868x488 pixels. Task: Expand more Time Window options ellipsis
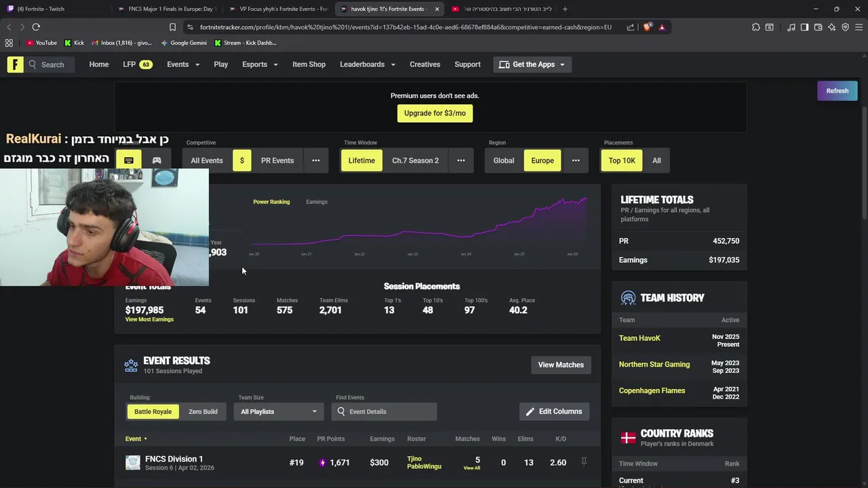click(x=461, y=161)
